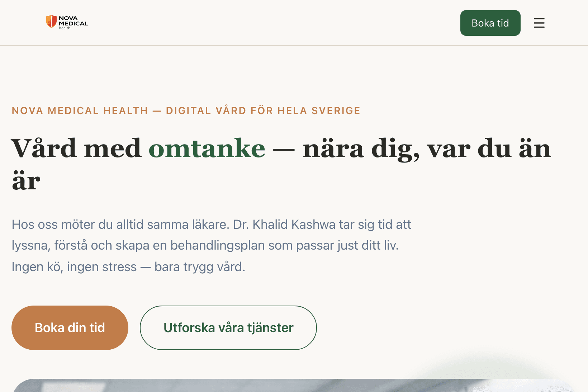Open Utforska våra tjänster outlined button
Screen dimensions: 588x392
[228, 327]
